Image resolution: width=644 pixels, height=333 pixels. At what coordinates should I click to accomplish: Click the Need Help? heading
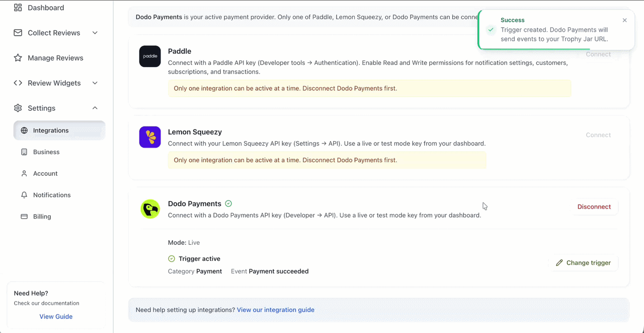31,293
